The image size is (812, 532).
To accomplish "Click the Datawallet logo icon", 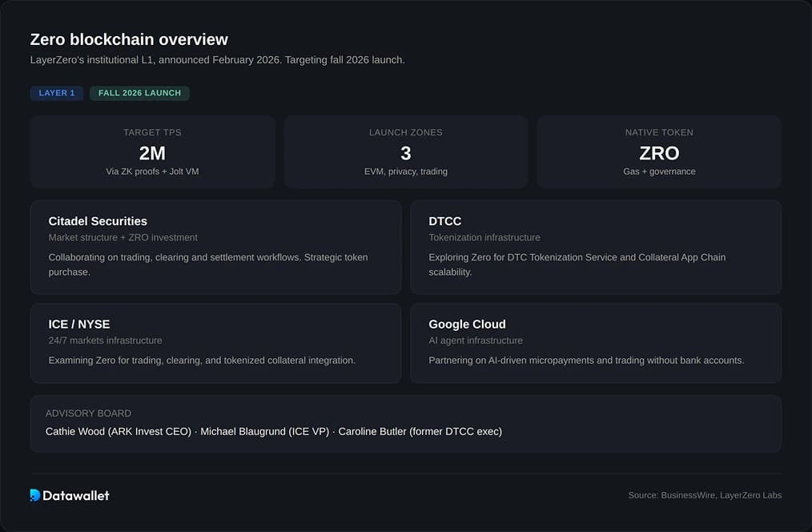I will click(x=35, y=495).
